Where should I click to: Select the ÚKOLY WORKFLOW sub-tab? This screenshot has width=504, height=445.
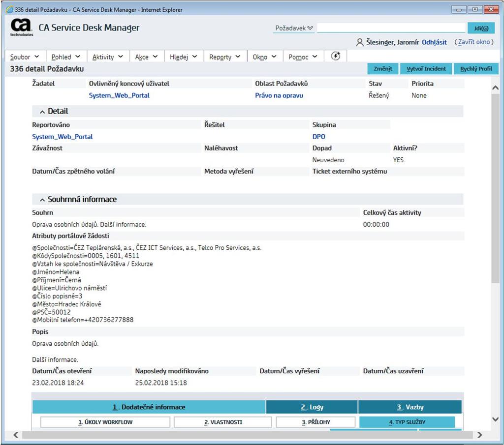coord(105,422)
